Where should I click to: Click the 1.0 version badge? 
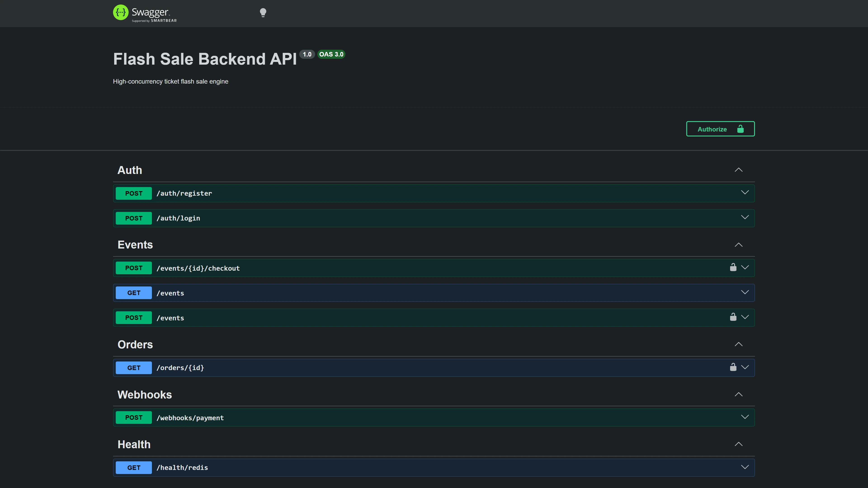point(307,54)
